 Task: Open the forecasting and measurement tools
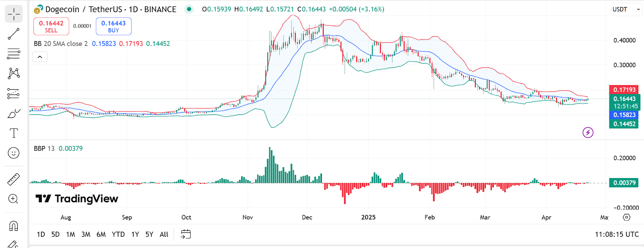tap(14, 93)
